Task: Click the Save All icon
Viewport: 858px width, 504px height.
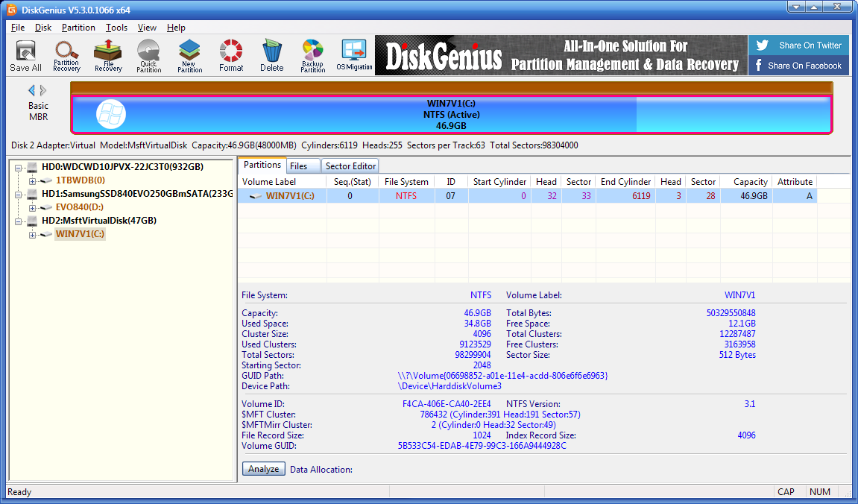Action: 25,55
